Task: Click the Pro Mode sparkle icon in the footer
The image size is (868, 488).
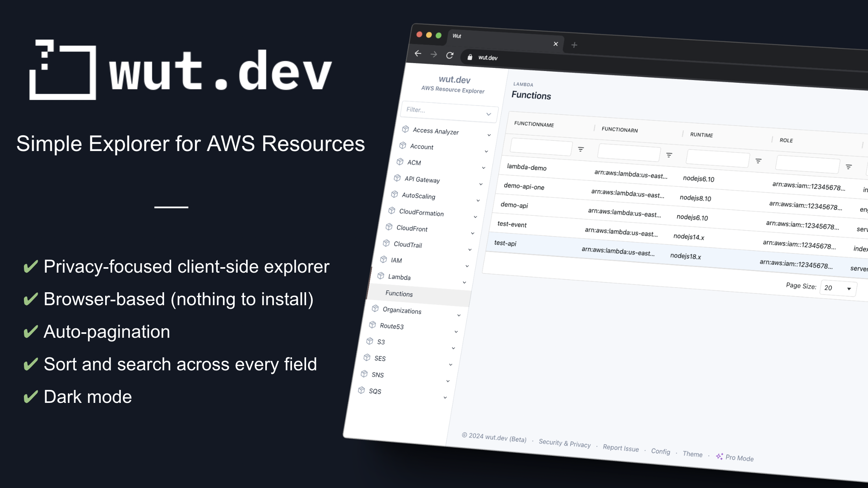Action: pyautogui.click(x=720, y=456)
